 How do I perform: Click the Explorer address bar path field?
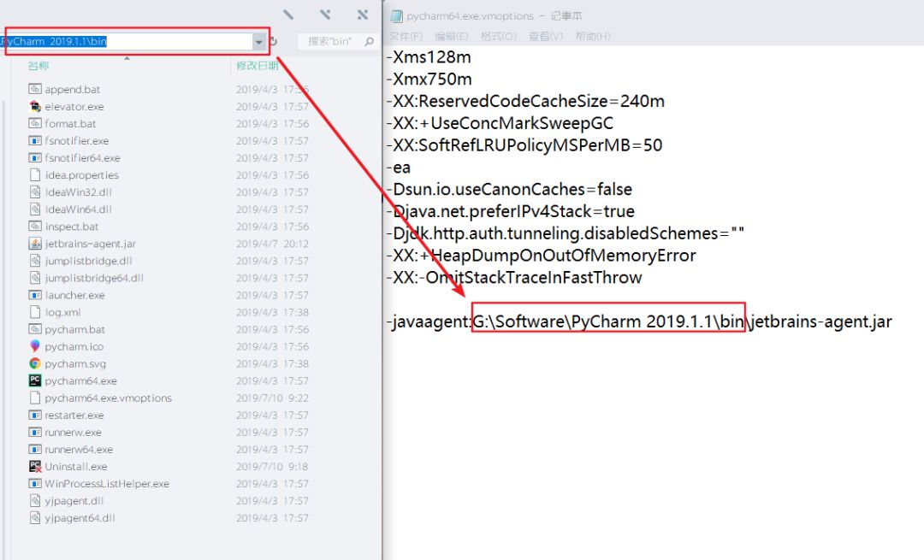126,41
